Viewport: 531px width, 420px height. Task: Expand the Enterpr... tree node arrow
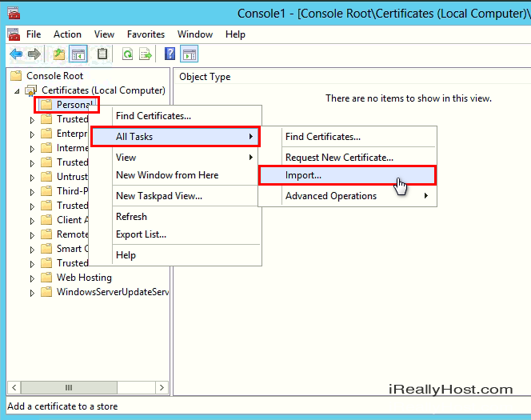click(x=32, y=134)
